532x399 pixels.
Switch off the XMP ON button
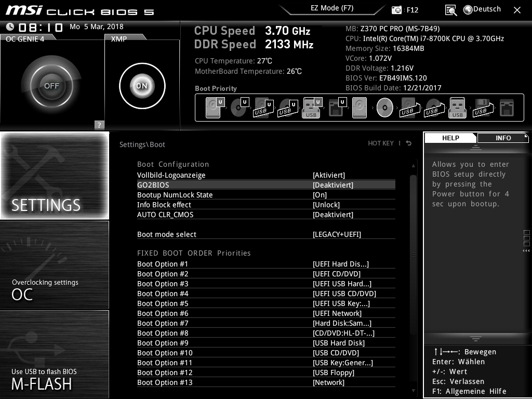(142, 86)
